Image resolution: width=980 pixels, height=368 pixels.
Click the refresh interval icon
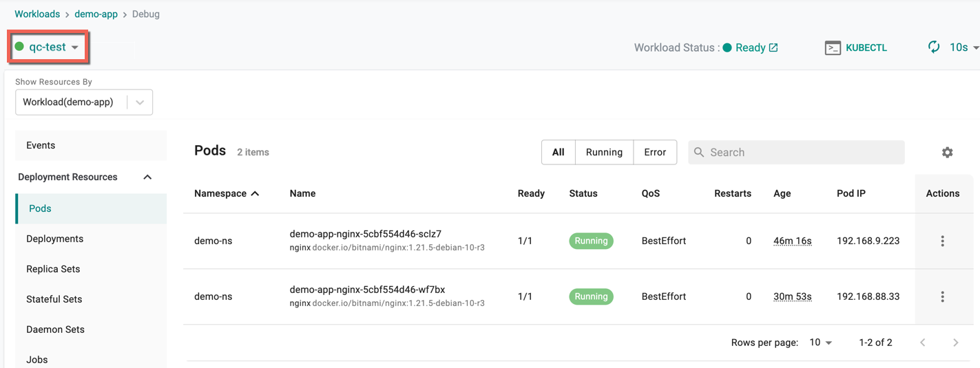(934, 47)
